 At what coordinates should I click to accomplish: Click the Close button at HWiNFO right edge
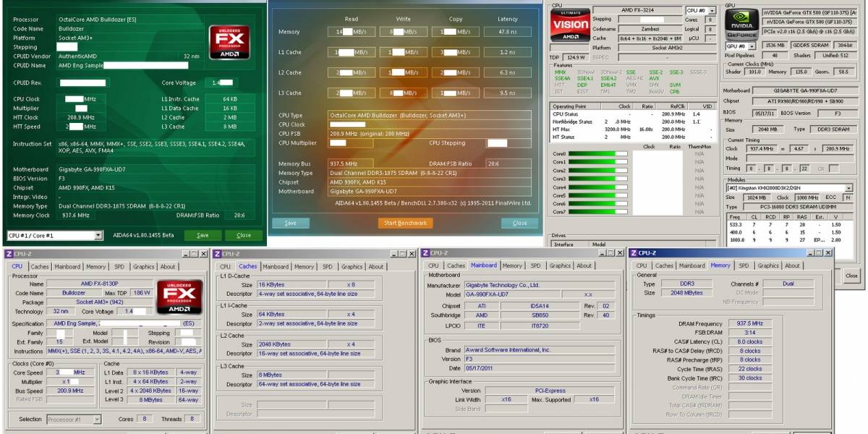tap(851, 276)
